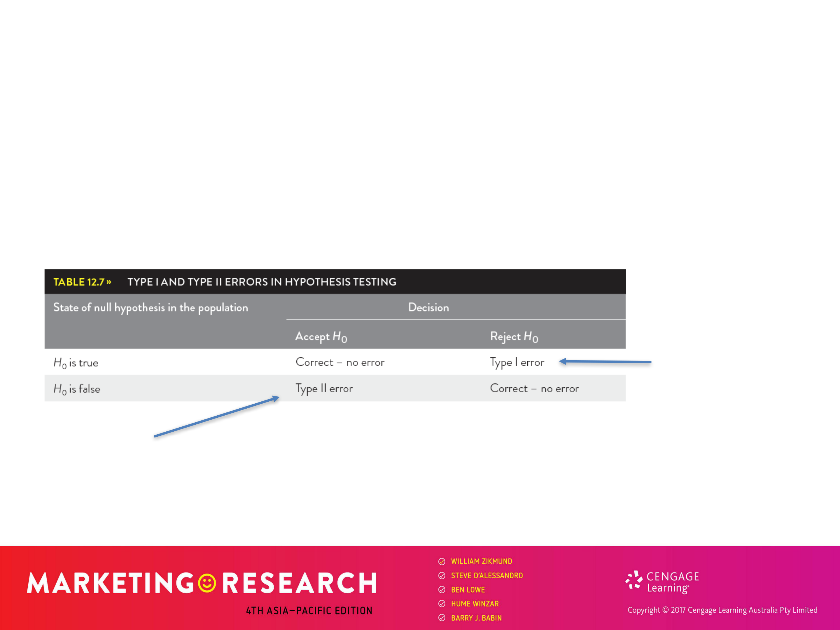
Task: Click the checkmark icon beside Ben Lowe
Action: pos(442,589)
